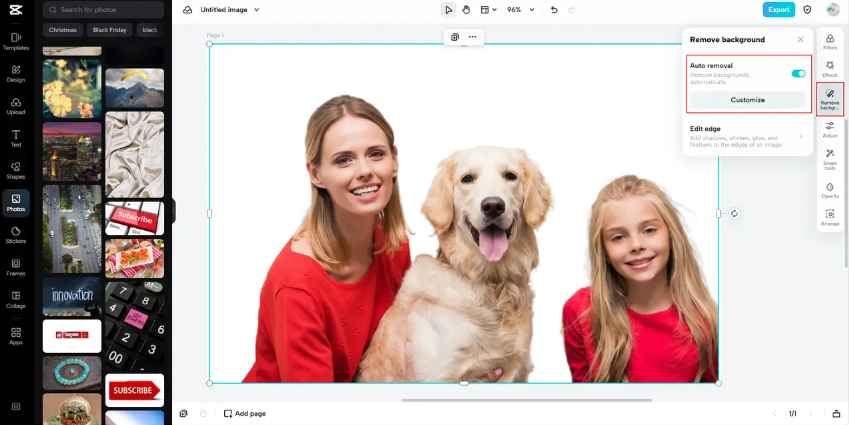Image resolution: width=849 pixels, height=425 pixels.
Task: Select the yellow flowers photo thumbnail
Action: point(72,89)
